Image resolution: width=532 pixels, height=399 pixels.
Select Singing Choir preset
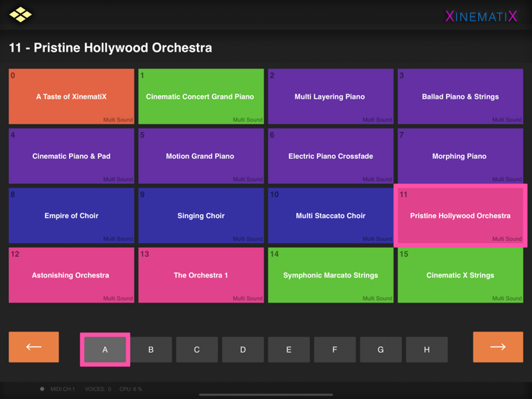201,215
